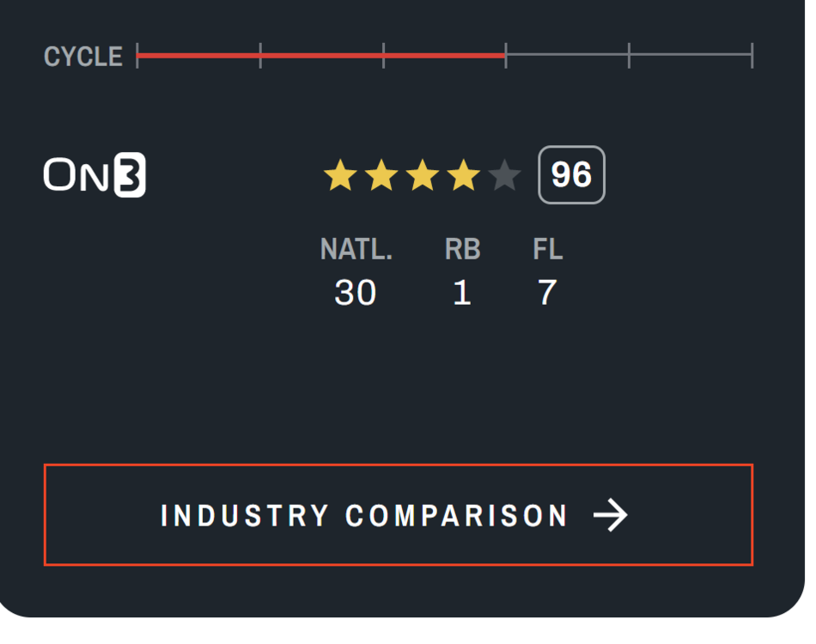816x644 pixels.
Task: Click the first tick on the cycle timeline
Action: [137, 56]
